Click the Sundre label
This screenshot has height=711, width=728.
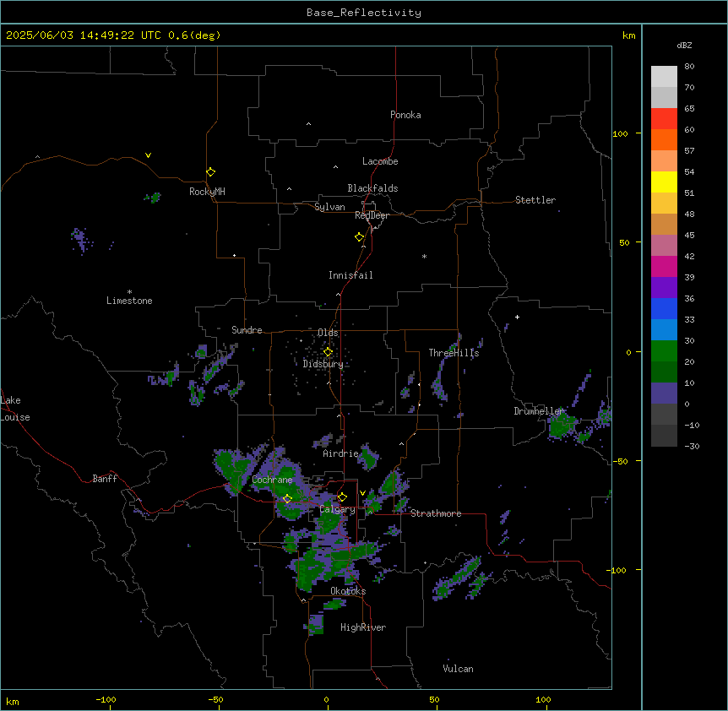click(247, 330)
